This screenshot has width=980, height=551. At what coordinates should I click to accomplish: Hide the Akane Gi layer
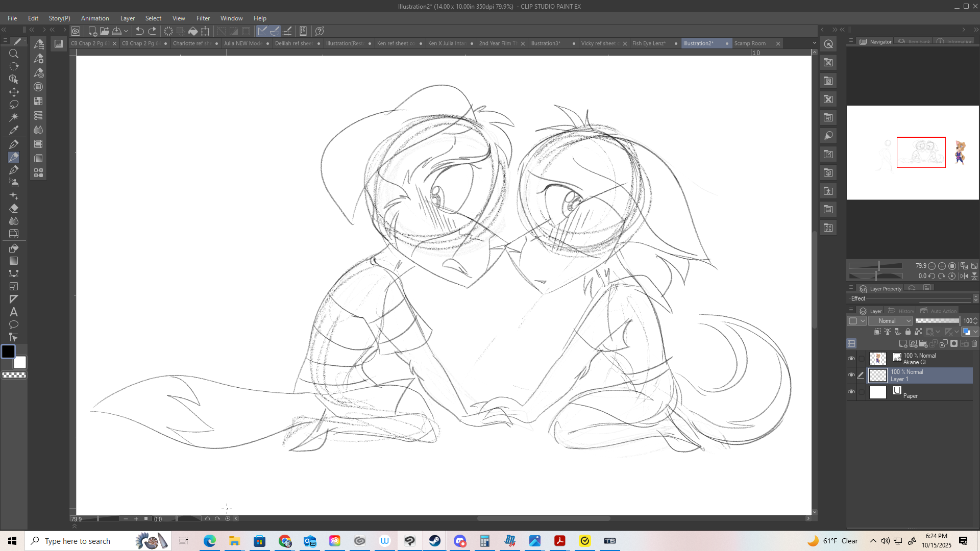[851, 359]
